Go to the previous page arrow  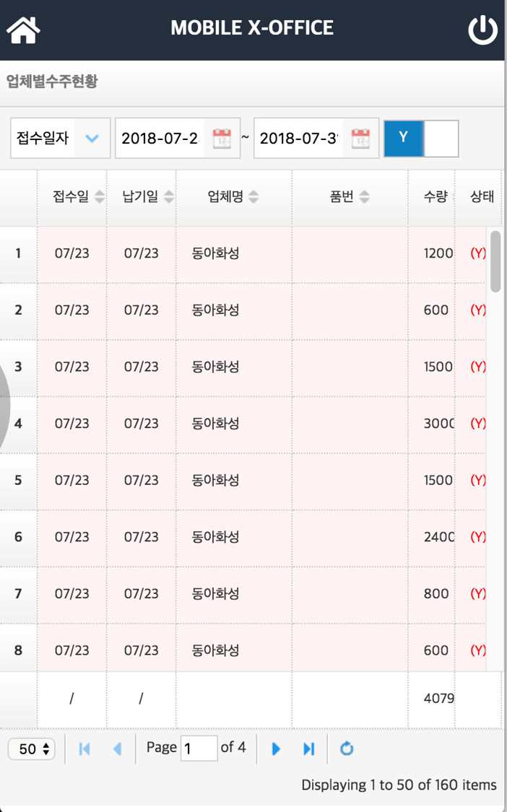click(117, 748)
